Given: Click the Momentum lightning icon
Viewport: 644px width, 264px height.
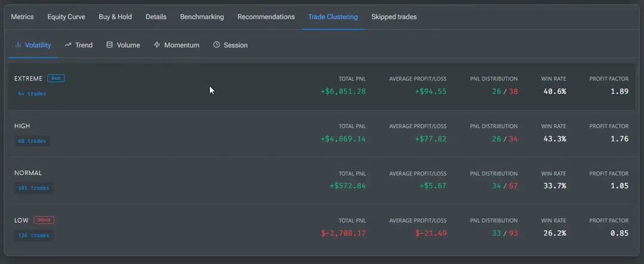Looking at the screenshot, I should tap(157, 45).
